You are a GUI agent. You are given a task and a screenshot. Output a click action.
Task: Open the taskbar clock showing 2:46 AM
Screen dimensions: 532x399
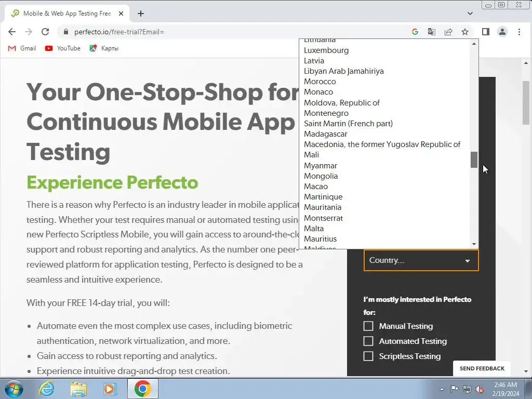pyautogui.click(x=506, y=389)
